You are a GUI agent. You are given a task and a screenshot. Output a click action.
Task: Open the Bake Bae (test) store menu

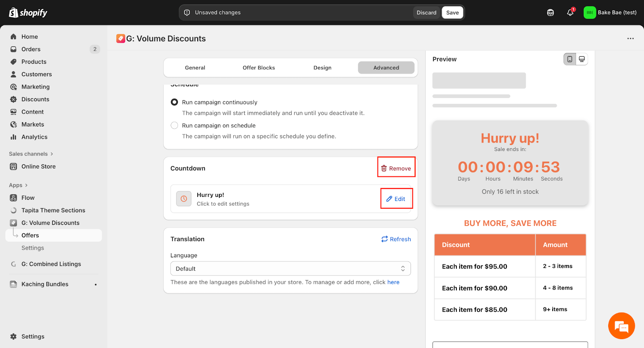coord(610,12)
